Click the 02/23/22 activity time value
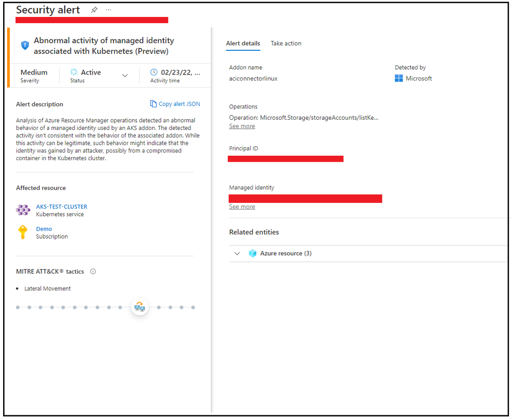 tap(180, 72)
